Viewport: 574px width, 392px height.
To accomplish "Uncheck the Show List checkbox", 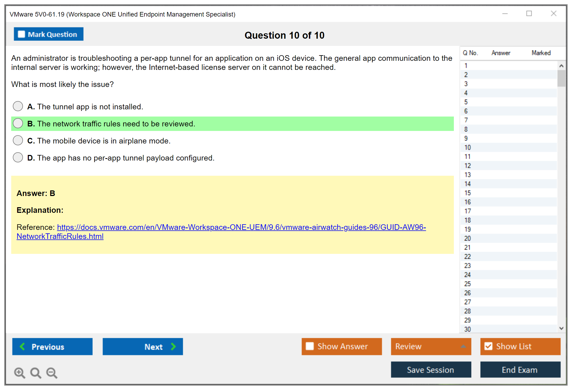I will tap(488, 346).
